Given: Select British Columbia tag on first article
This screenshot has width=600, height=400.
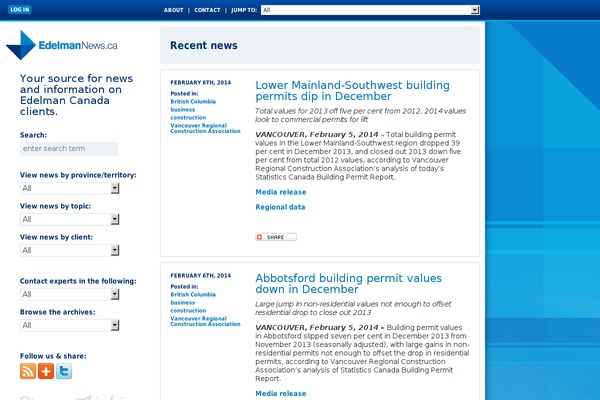Looking at the screenshot, I should (193, 101).
